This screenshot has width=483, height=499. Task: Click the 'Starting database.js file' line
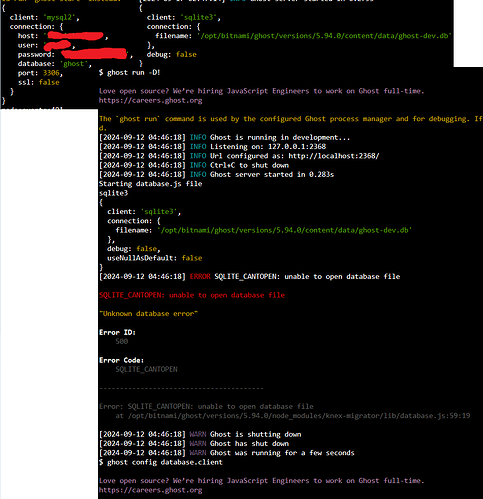(x=150, y=184)
